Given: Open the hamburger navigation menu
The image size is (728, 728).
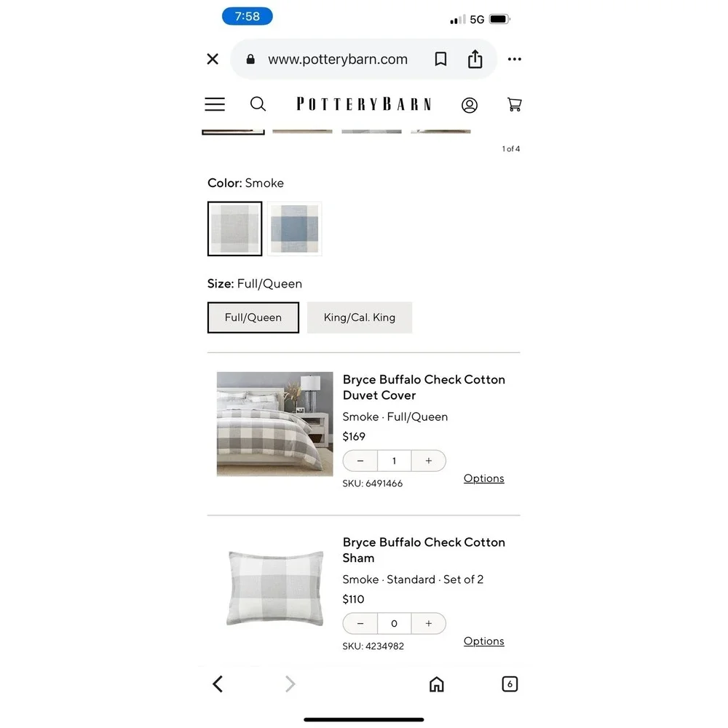Looking at the screenshot, I should pos(215,104).
